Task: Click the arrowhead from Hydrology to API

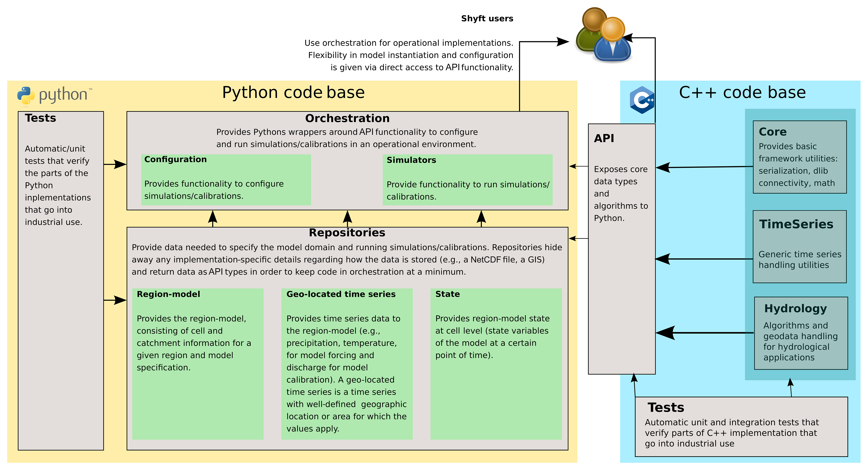Action: click(666, 333)
